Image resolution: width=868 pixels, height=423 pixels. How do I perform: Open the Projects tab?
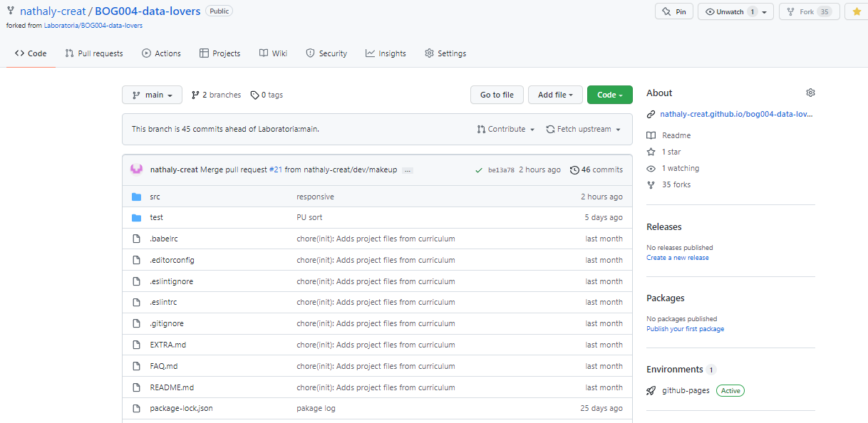coord(220,53)
